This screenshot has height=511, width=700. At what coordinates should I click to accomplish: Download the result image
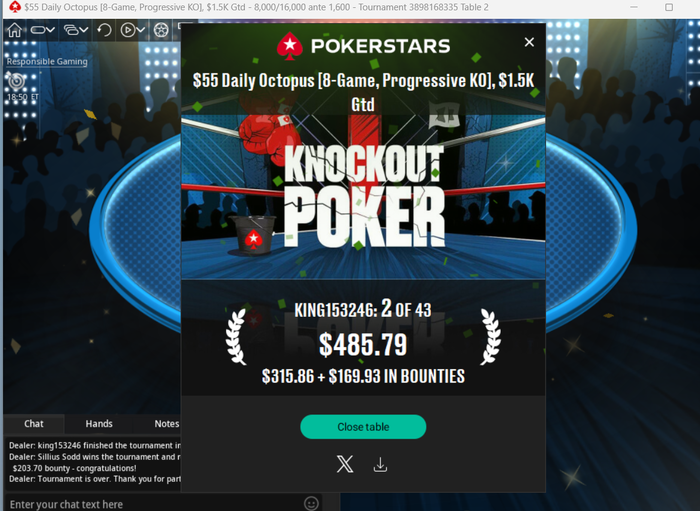(380, 465)
